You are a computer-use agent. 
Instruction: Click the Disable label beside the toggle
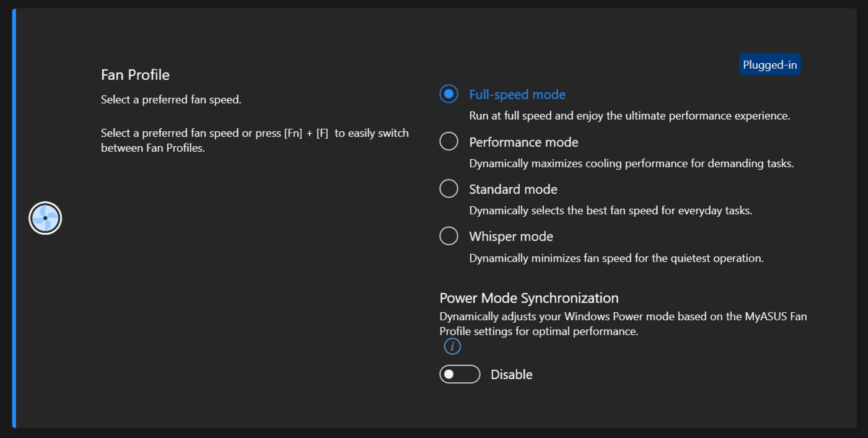click(x=512, y=374)
